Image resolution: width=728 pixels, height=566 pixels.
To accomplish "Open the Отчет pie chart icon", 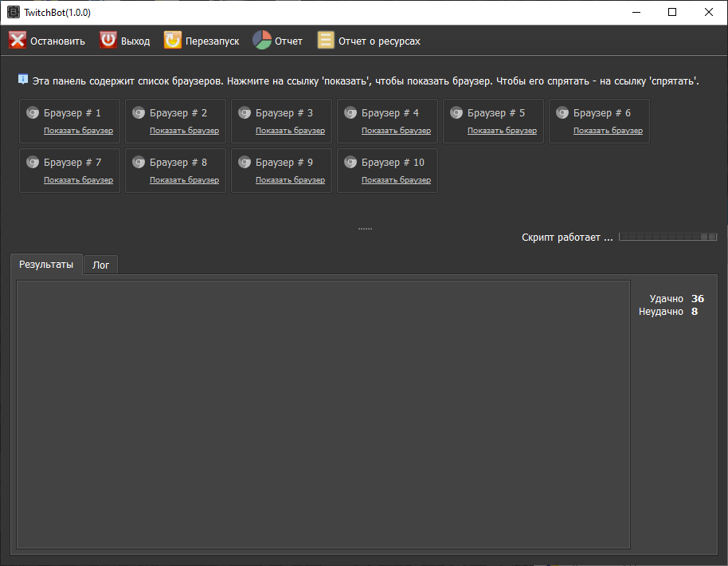I will click(x=262, y=41).
